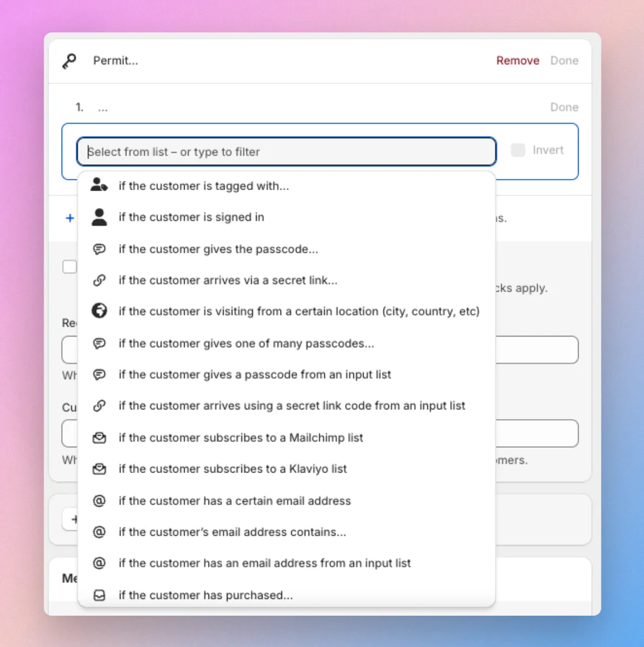Click the @ icon for email input list
This screenshot has width=644, height=647.
pyautogui.click(x=99, y=563)
